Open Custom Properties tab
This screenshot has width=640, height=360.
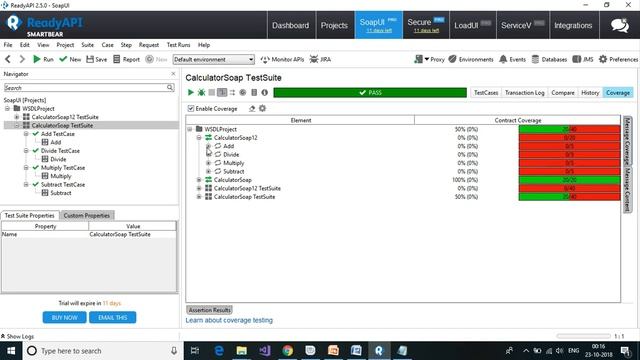click(87, 216)
